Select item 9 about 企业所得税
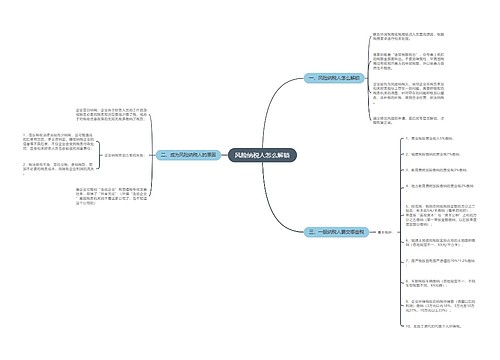Screen dimensions: 500x360 tap(440, 306)
